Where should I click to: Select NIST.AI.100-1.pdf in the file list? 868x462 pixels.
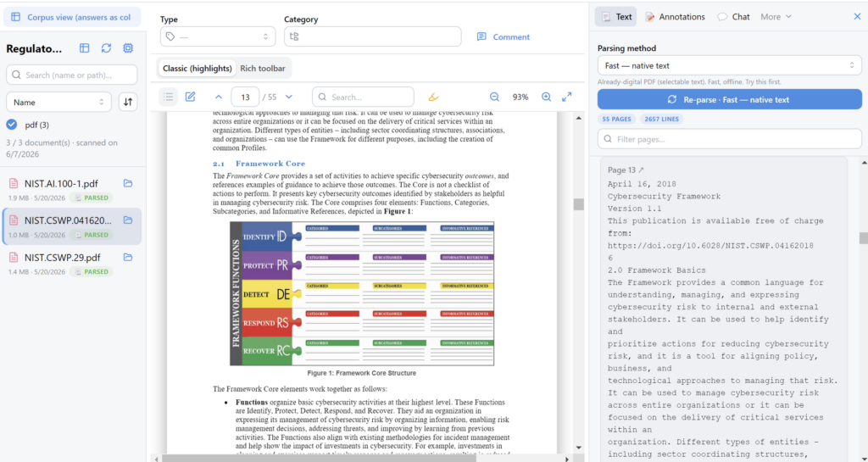click(61, 183)
